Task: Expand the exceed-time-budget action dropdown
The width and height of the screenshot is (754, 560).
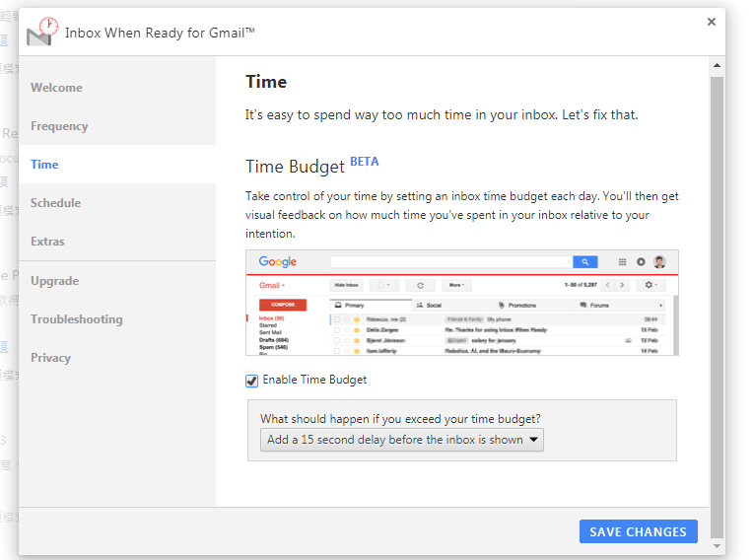Action: (x=402, y=440)
